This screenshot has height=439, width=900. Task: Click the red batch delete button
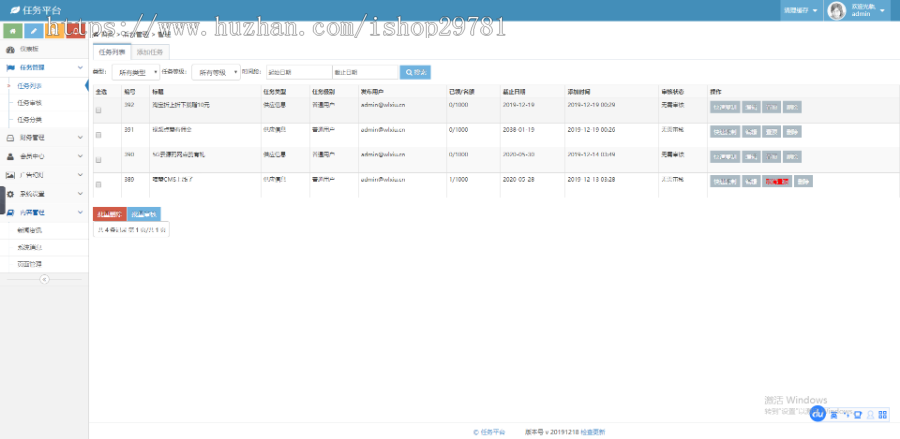pyautogui.click(x=109, y=214)
